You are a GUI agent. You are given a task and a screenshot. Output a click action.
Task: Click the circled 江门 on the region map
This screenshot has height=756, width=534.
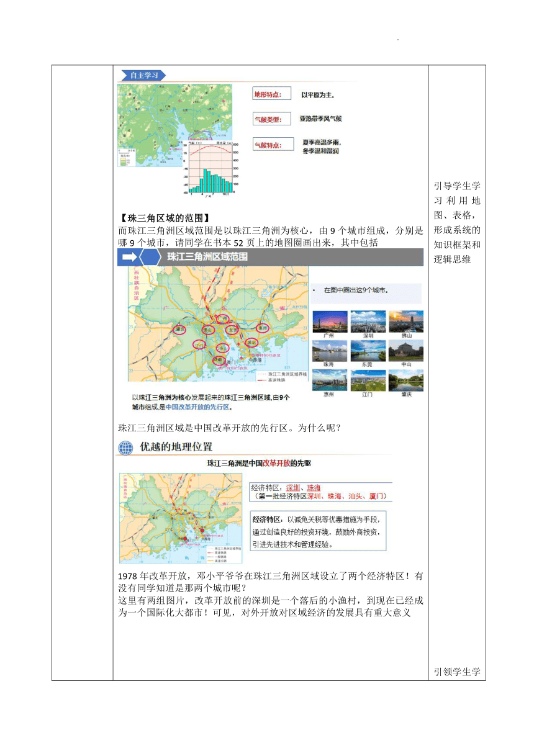click(199, 344)
